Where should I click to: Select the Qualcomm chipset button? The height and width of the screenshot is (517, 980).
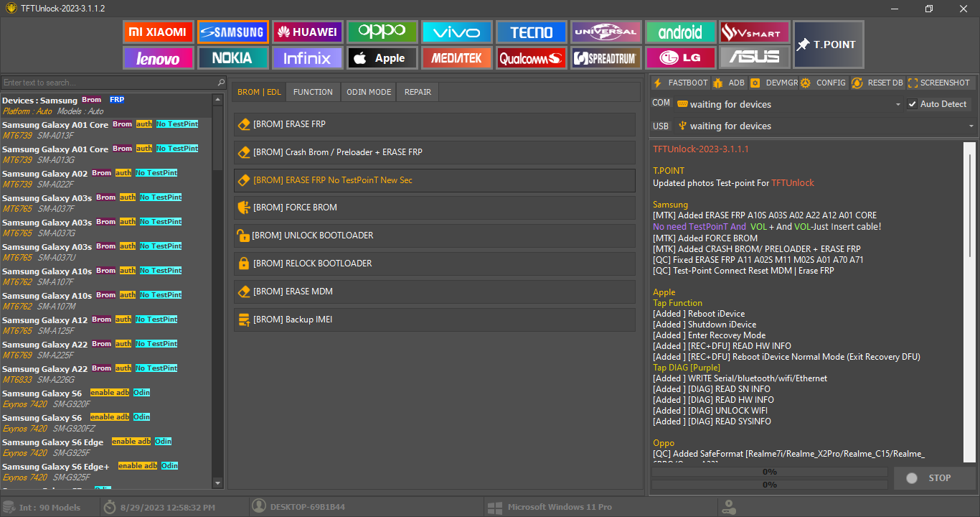531,58
